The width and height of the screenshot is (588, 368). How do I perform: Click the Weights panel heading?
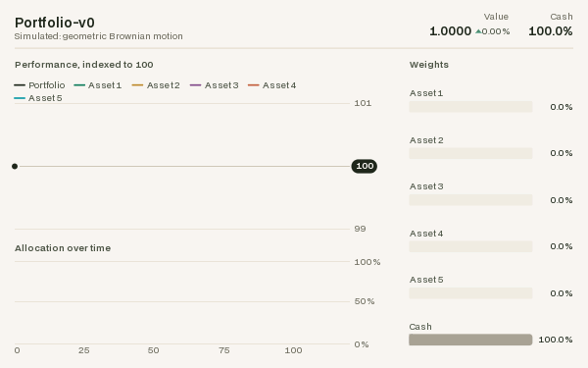pyautogui.click(x=429, y=65)
